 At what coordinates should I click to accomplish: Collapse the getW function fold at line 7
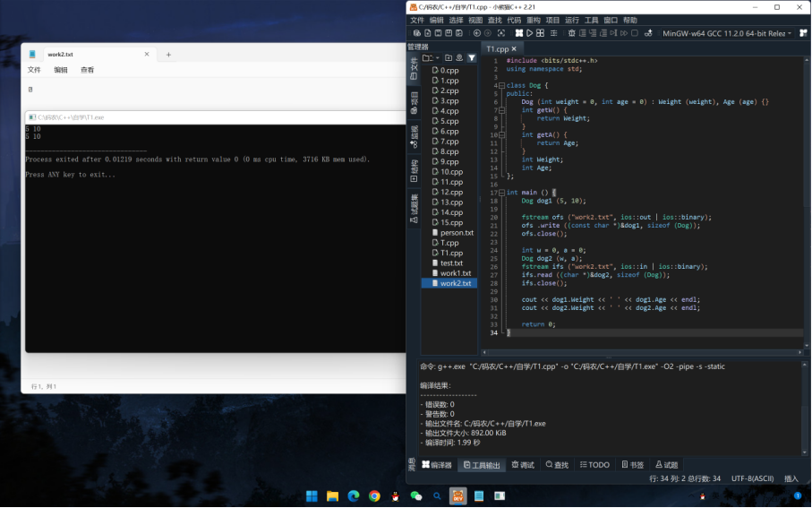point(502,110)
